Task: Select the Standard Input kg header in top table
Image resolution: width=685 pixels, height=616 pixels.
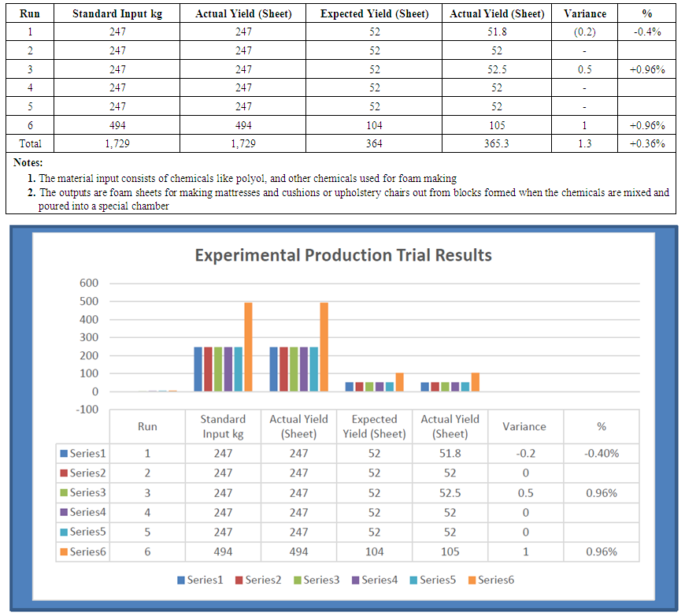Action: pos(117,13)
